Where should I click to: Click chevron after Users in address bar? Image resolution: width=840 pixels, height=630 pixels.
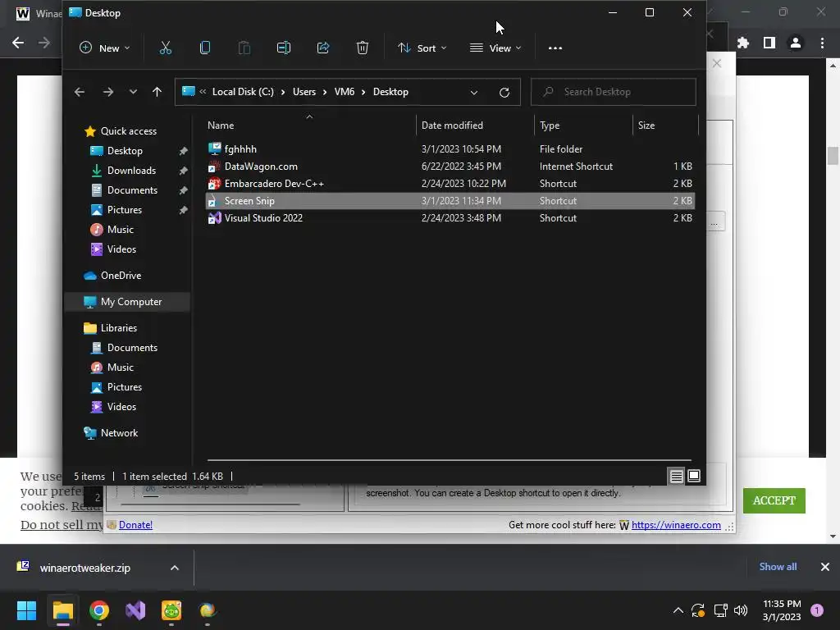[325, 92]
